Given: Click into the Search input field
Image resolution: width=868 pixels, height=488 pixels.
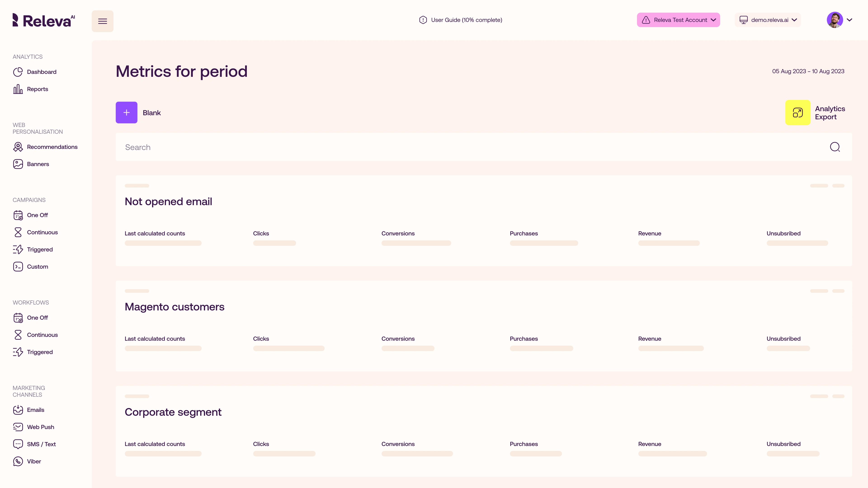Looking at the screenshot, I should [472, 147].
